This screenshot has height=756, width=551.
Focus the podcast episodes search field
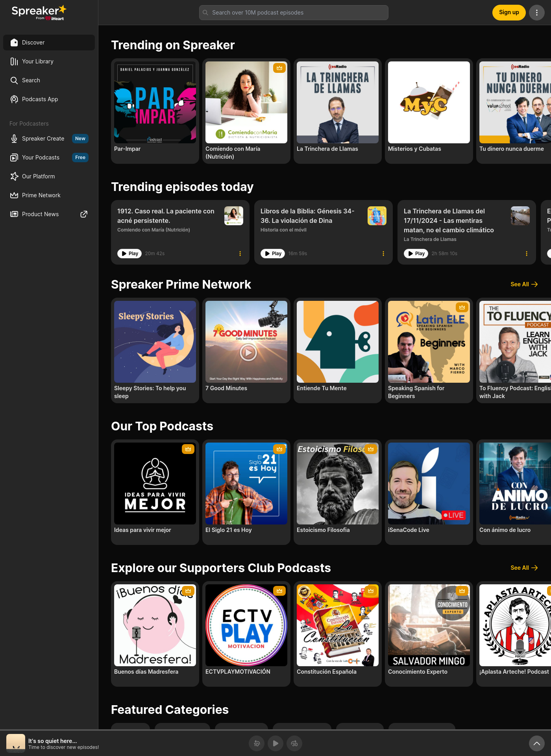point(294,13)
